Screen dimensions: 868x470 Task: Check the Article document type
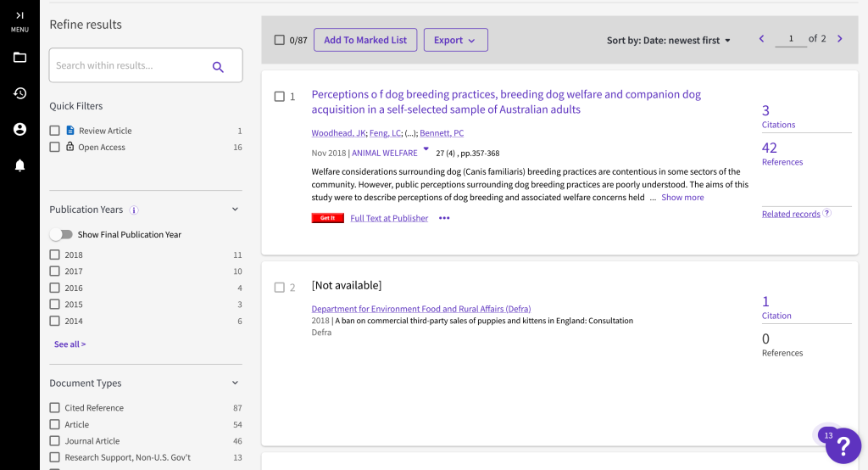click(54, 424)
